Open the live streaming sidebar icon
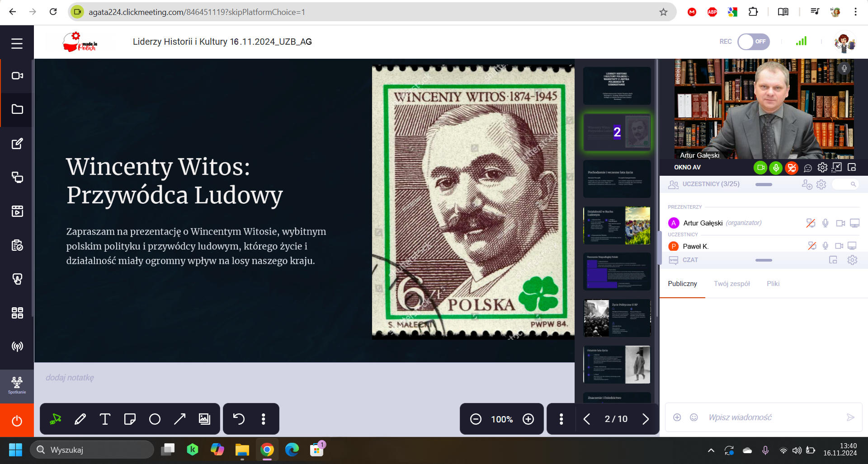Image resolution: width=868 pixels, height=464 pixels. [x=17, y=347]
